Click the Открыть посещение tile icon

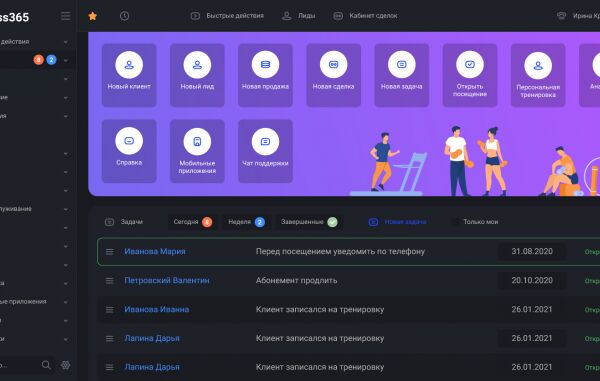pos(470,65)
